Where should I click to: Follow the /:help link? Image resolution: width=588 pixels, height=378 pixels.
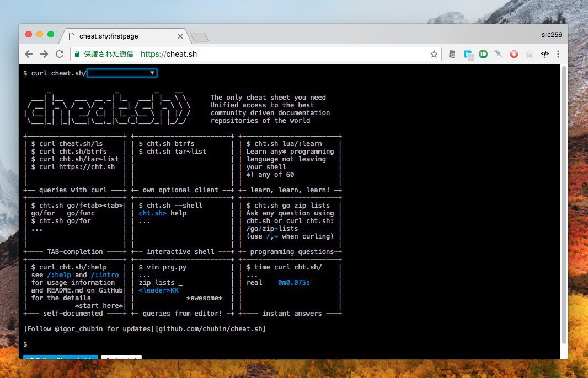click(x=59, y=275)
